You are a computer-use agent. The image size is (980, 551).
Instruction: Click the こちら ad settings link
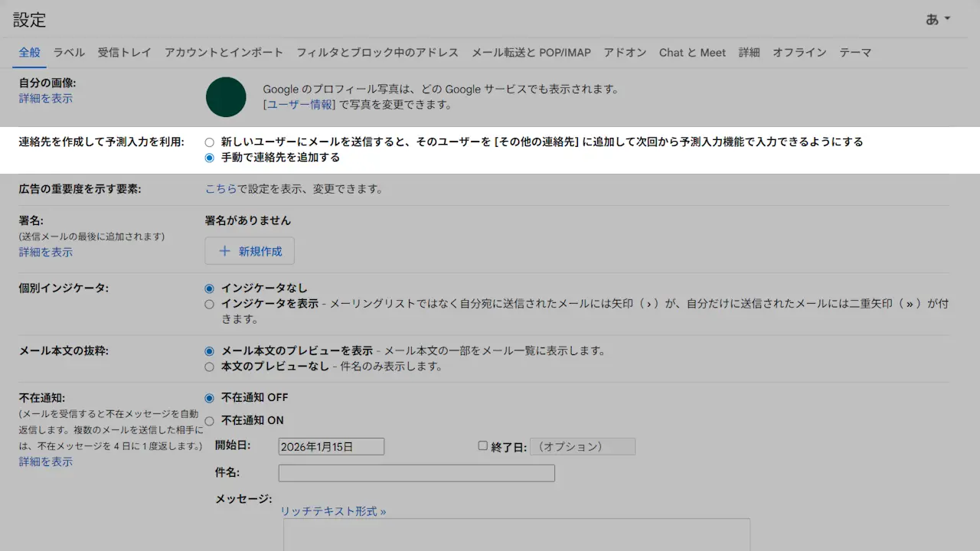point(220,189)
